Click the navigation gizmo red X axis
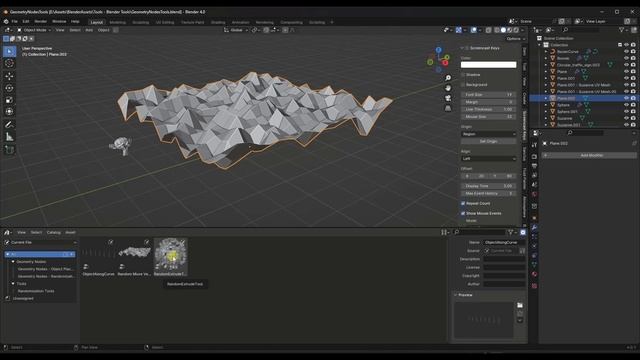Viewport: 640px width, 360px height. click(x=445, y=63)
